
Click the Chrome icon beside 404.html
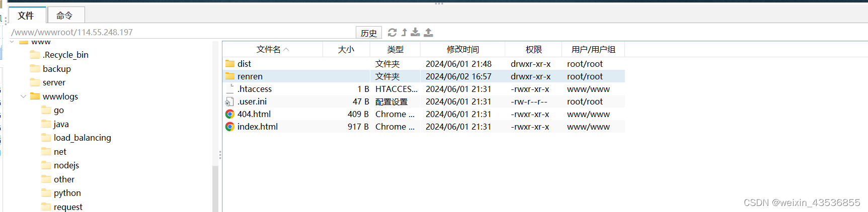[x=230, y=114]
